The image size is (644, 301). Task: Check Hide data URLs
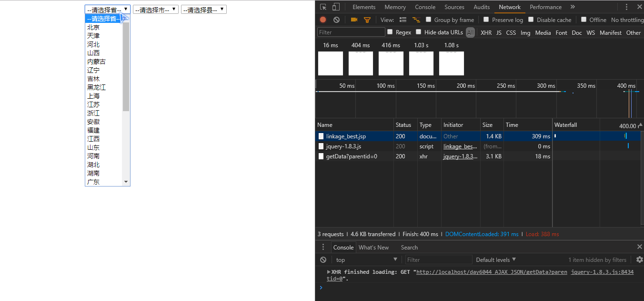click(419, 32)
